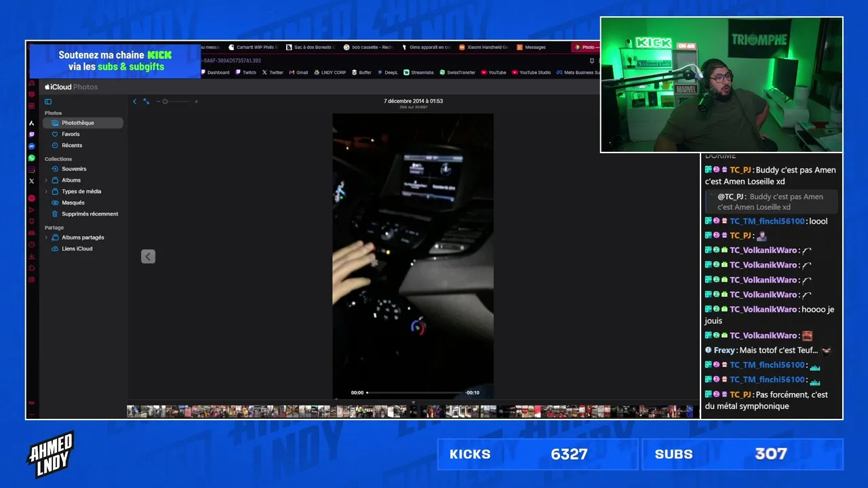Click the thumbnail filmstrip at the bottom

tap(413, 411)
